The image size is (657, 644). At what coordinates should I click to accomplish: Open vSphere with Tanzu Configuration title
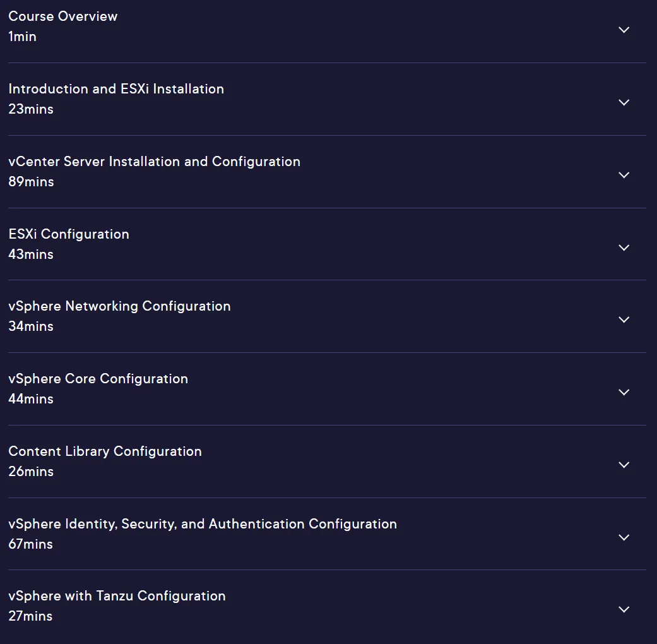(117, 596)
